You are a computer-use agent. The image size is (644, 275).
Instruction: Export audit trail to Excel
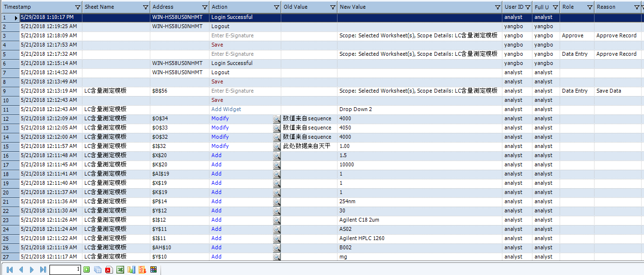pos(120,270)
